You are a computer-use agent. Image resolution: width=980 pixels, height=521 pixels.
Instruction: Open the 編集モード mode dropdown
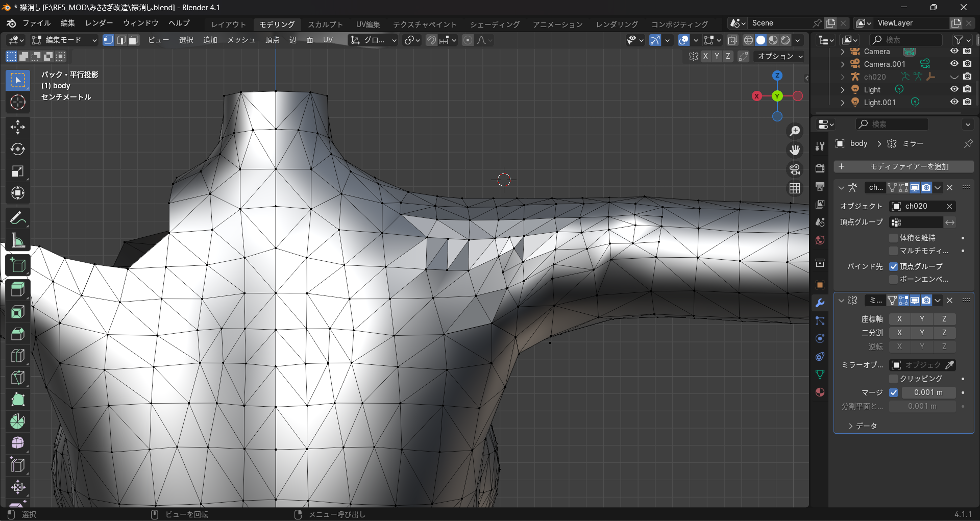click(x=64, y=40)
